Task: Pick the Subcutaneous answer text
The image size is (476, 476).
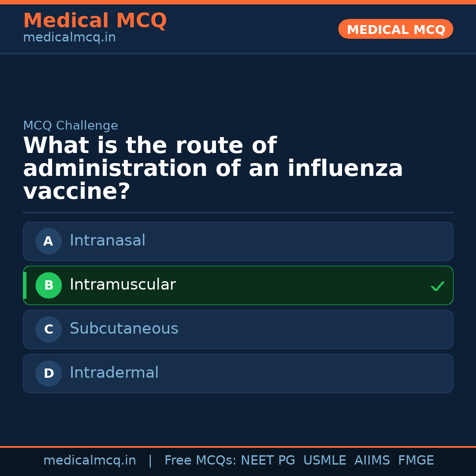Action: click(x=124, y=329)
